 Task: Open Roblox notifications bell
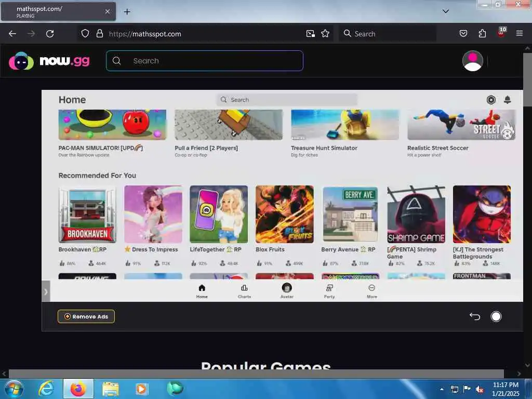507,100
